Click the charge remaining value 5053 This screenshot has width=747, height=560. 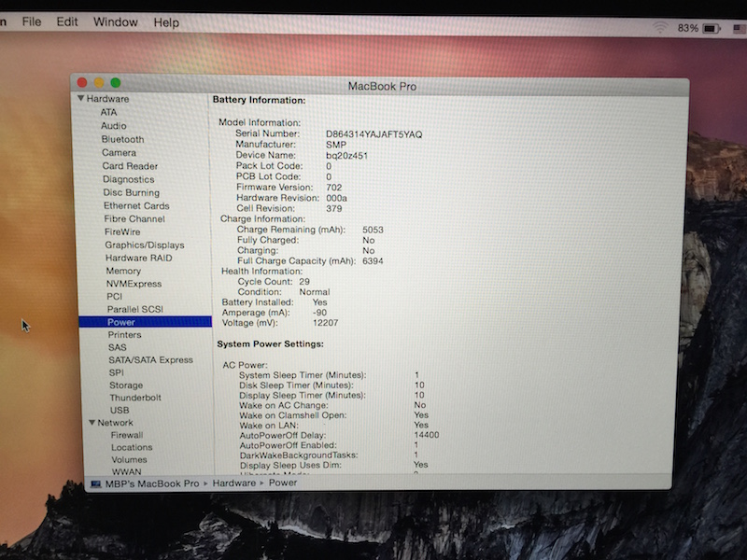tap(373, 230)
